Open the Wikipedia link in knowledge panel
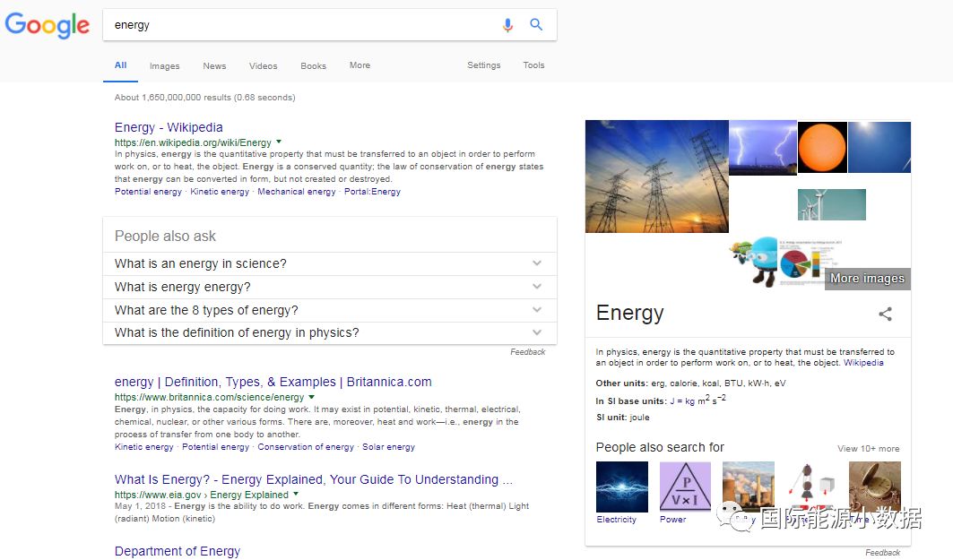The height and width of the screenshot is (560, 953). pyautogui.click(x=863, y=363)
